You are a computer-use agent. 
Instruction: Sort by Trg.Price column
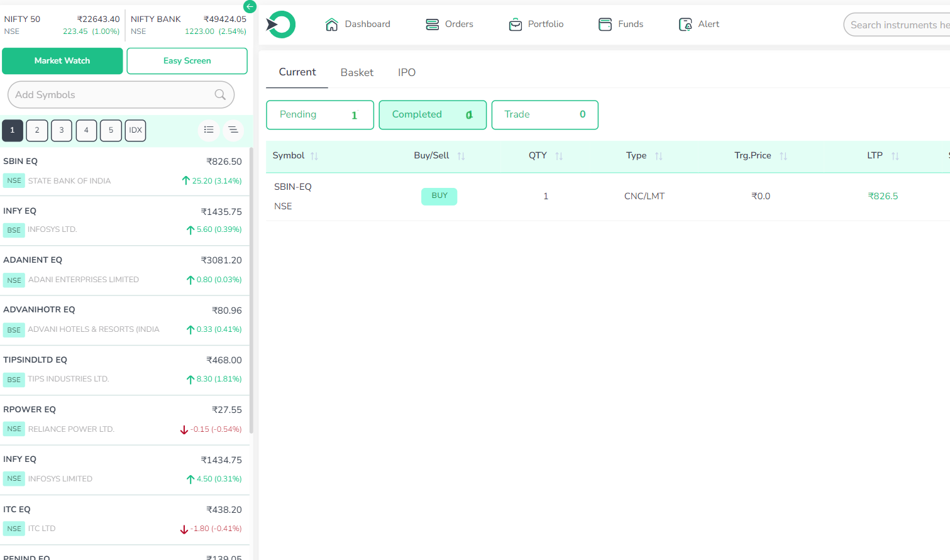pos(761,156)
